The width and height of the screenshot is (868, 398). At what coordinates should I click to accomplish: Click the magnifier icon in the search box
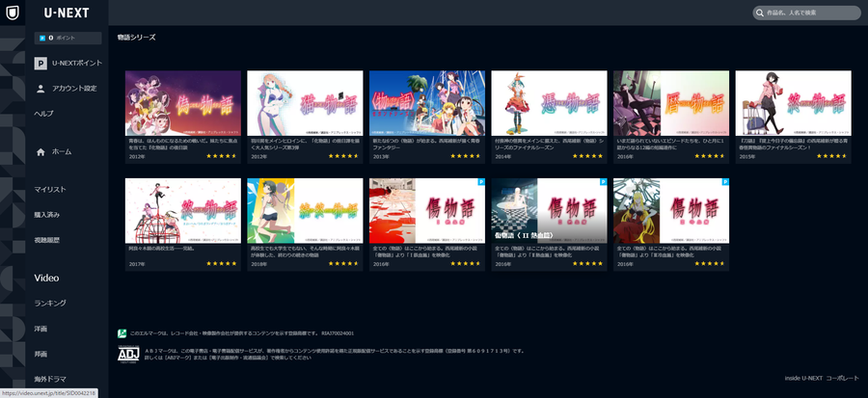click(761, 13)
